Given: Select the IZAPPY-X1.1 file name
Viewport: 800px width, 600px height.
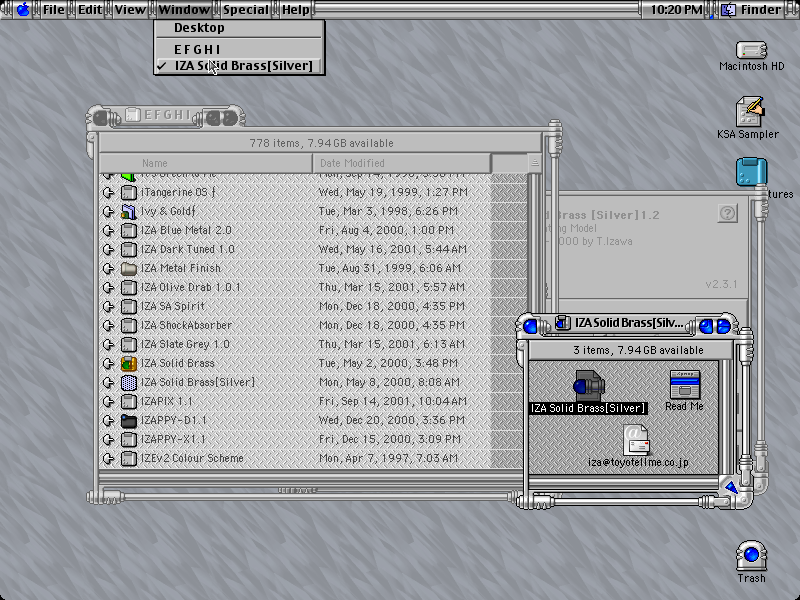Looking at the screenshot, I should pos(173,439).
